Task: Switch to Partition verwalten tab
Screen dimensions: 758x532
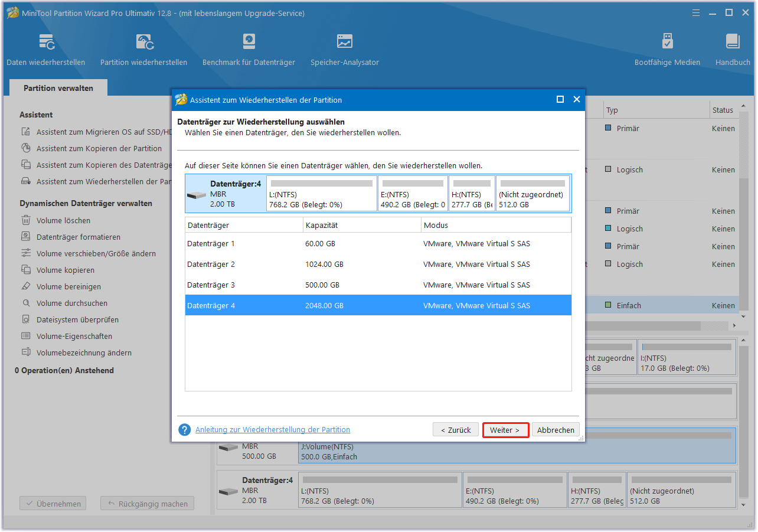Action: [x=58, y=88]
